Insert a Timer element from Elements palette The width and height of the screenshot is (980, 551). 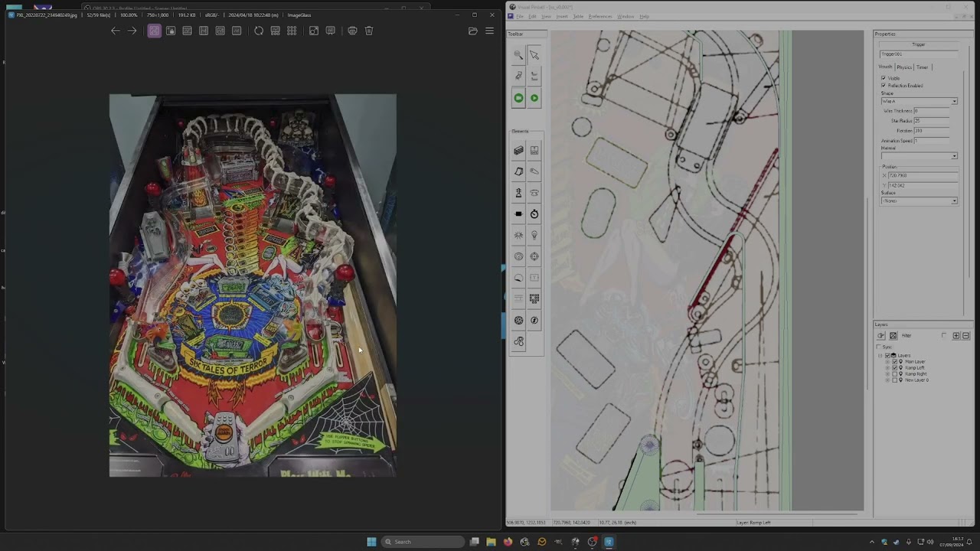click(x=534, y=214)
